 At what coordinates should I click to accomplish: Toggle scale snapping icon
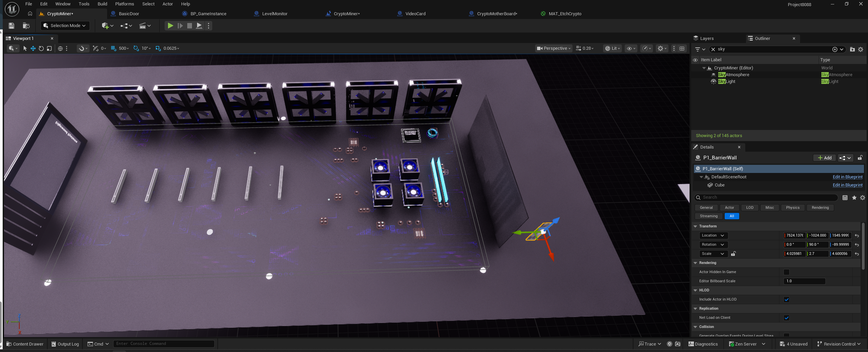coord(158,48)
